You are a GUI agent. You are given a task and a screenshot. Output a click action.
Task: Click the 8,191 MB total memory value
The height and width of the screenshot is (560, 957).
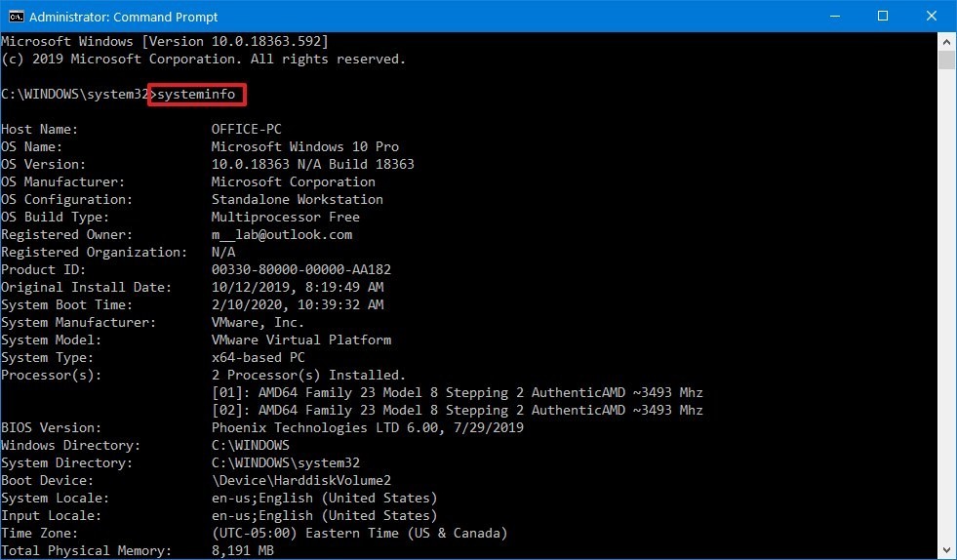coord(242,550)
